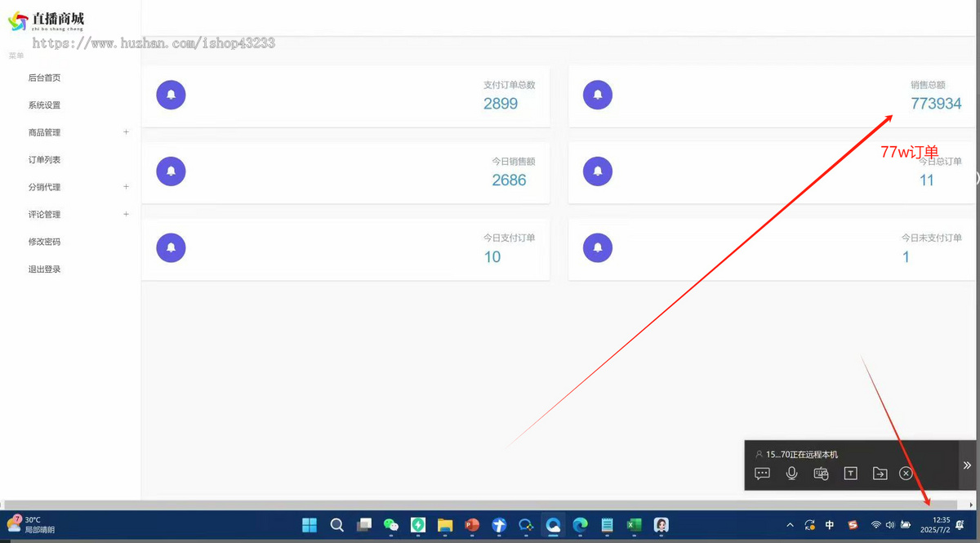Click the bell icon on 今日总订单 card
980x543 pixels.
click(598, 171)
